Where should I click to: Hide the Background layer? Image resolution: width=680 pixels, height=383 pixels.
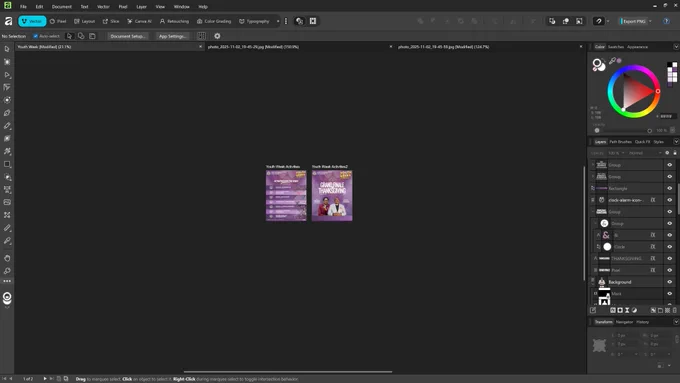click(670, 282)
